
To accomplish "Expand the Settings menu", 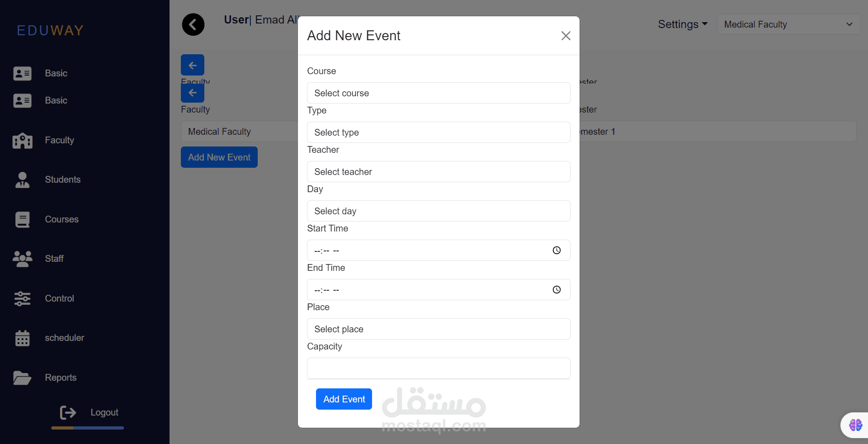I will click(683, 24).
